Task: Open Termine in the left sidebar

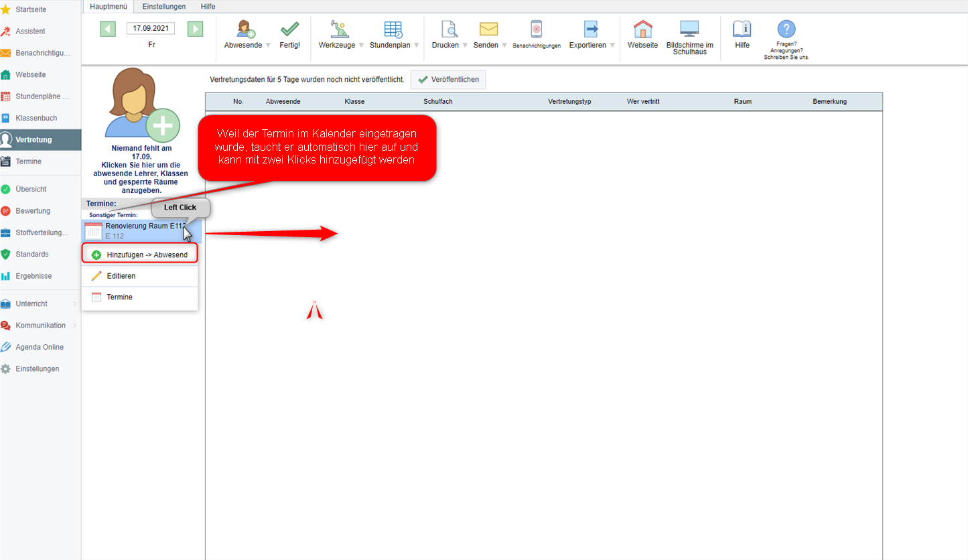Action: click(40, 161)
